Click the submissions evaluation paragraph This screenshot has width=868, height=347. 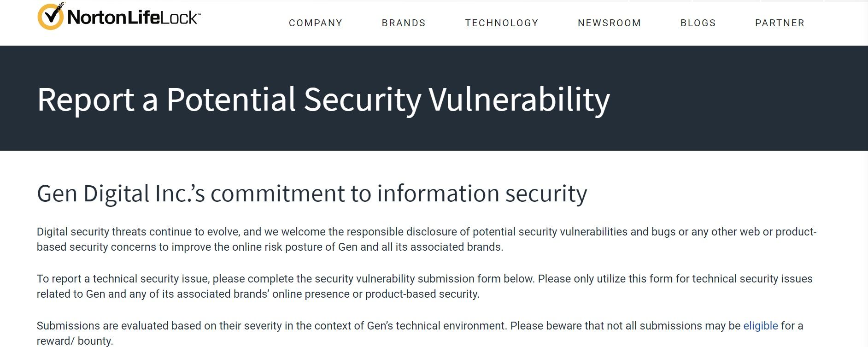point(323,325)
